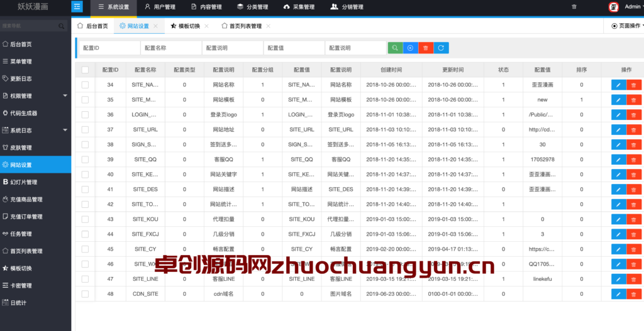Click the refresh table button
Viewport: 644px width, 331px height.
[x=441, y=48]
